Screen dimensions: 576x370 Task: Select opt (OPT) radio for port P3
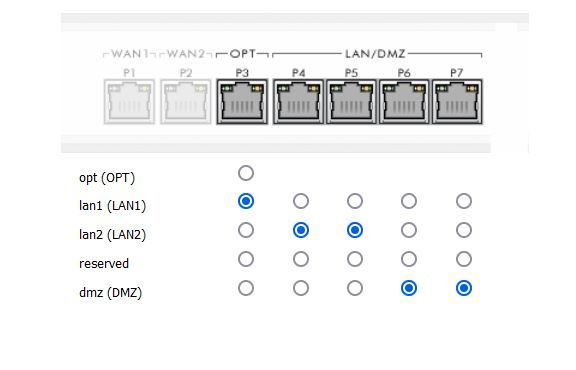pos(246,173)
